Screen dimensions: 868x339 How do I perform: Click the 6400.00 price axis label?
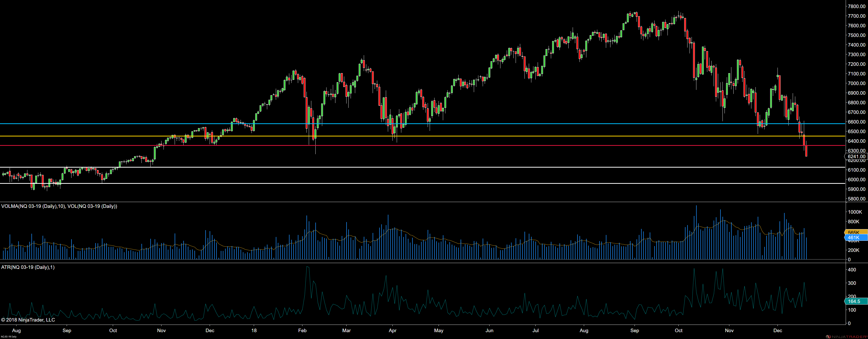click(x=857, y=141)
